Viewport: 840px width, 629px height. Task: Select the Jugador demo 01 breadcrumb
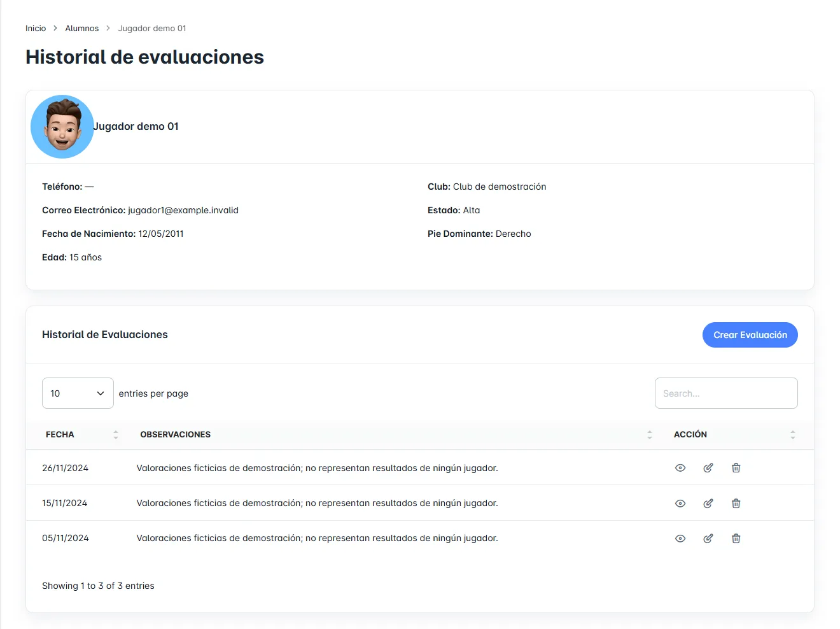tap(152, 29)
